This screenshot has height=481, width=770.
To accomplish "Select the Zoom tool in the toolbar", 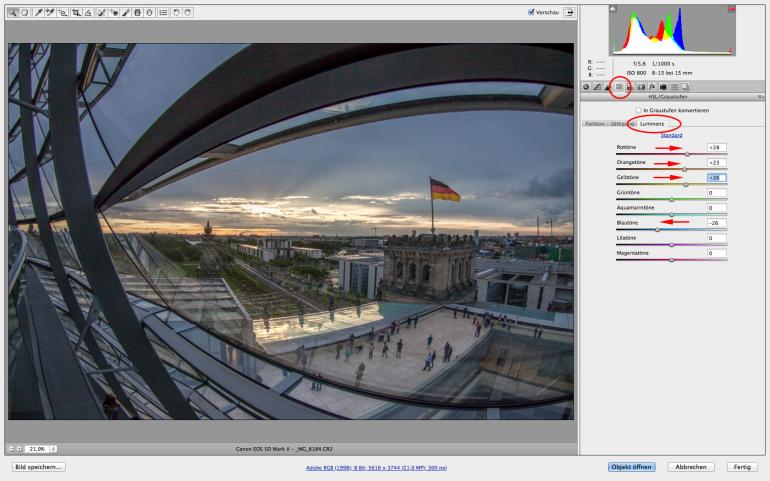I will (x=13, y=13).
